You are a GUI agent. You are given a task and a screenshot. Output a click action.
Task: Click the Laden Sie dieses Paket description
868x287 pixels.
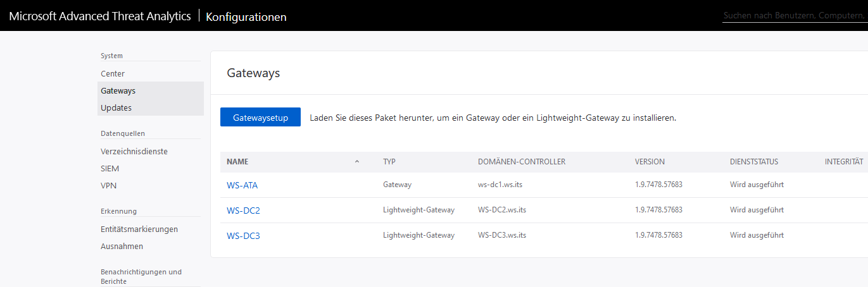(x=493, y=118)
